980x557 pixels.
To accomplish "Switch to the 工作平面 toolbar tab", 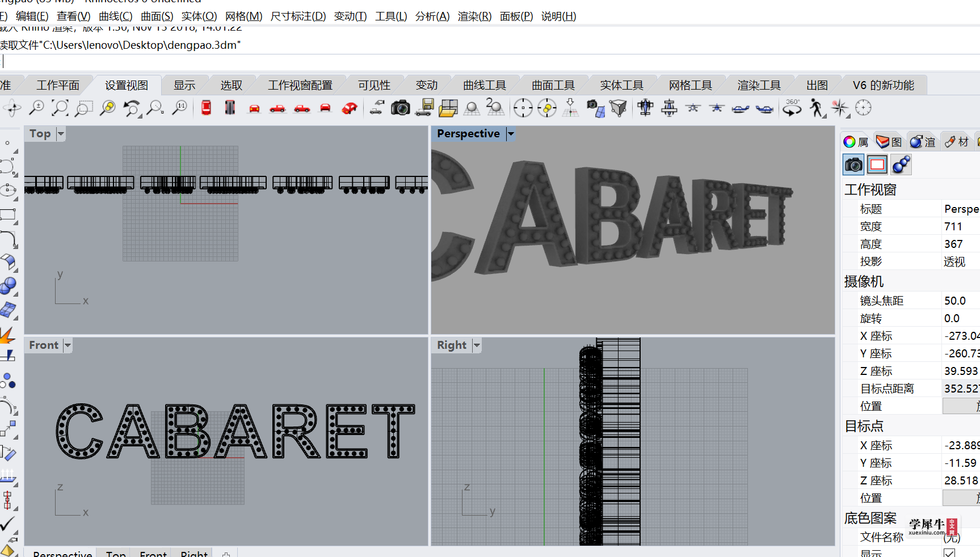I will coord(58,85).
